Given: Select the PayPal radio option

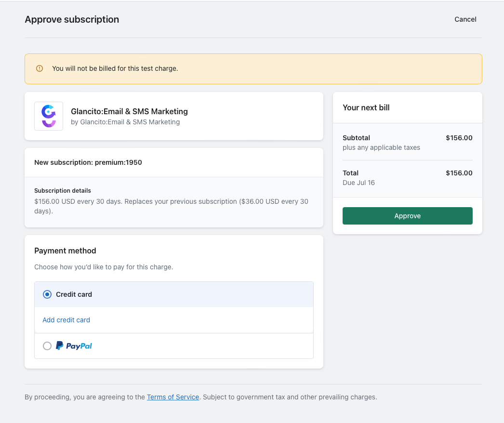Looking at the screenshot, I should [x=47, y=346].
